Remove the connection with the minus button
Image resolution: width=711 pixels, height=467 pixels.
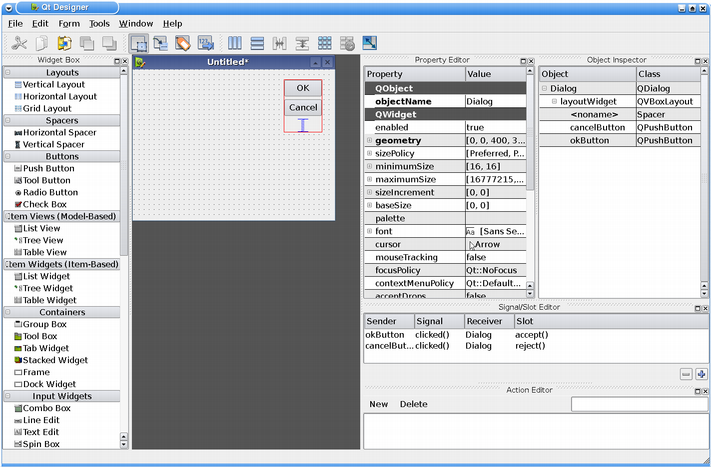686,374
